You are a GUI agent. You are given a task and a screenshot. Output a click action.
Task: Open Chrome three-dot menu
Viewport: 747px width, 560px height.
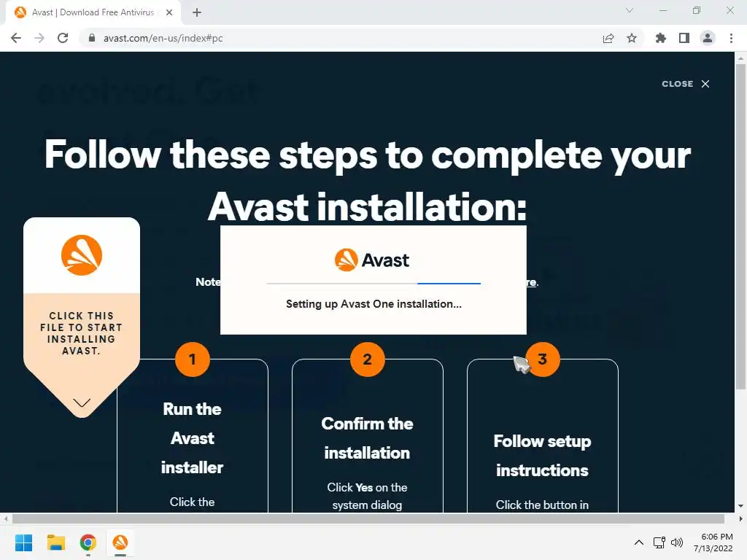tap(731, 38)
